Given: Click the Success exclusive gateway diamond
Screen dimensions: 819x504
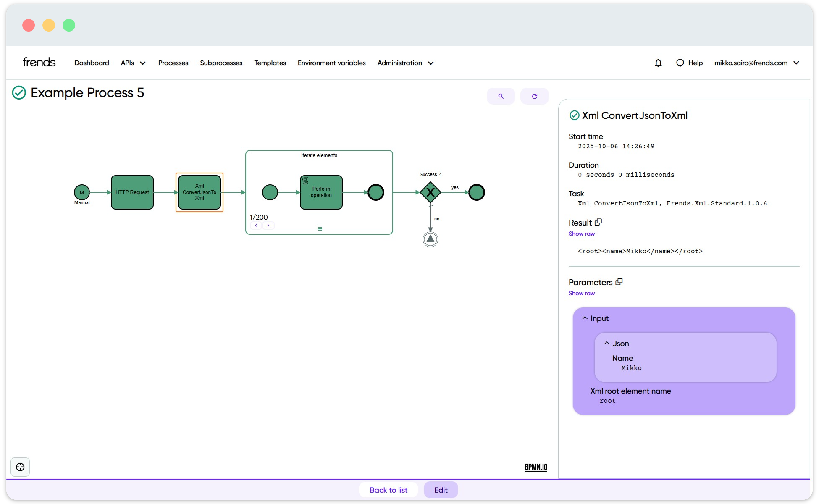Looking at the screenshot, I should [430, 192].
